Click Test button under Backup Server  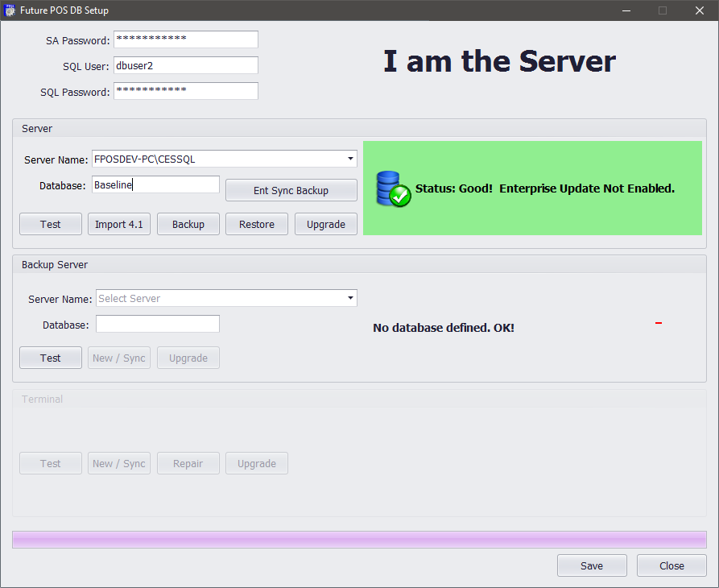[51, 358]
